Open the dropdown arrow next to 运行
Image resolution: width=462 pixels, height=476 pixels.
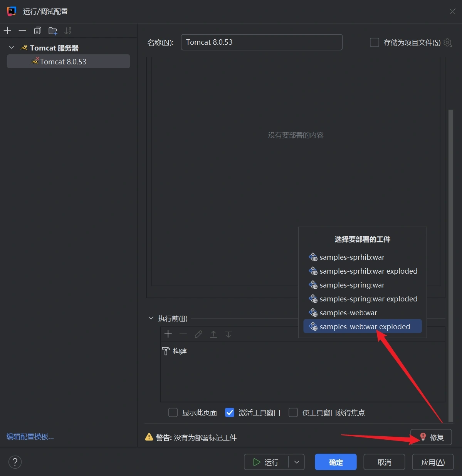click(297, 462)
